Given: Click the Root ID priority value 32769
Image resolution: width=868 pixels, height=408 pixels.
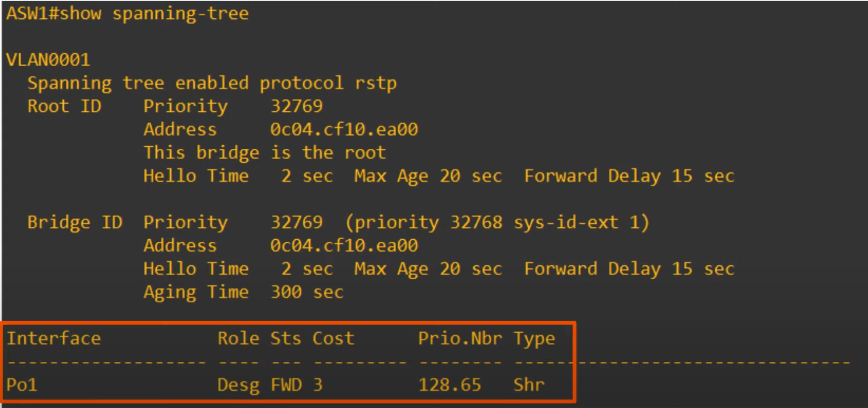Looking at the screenshot, I should click(x=297, y=107).
